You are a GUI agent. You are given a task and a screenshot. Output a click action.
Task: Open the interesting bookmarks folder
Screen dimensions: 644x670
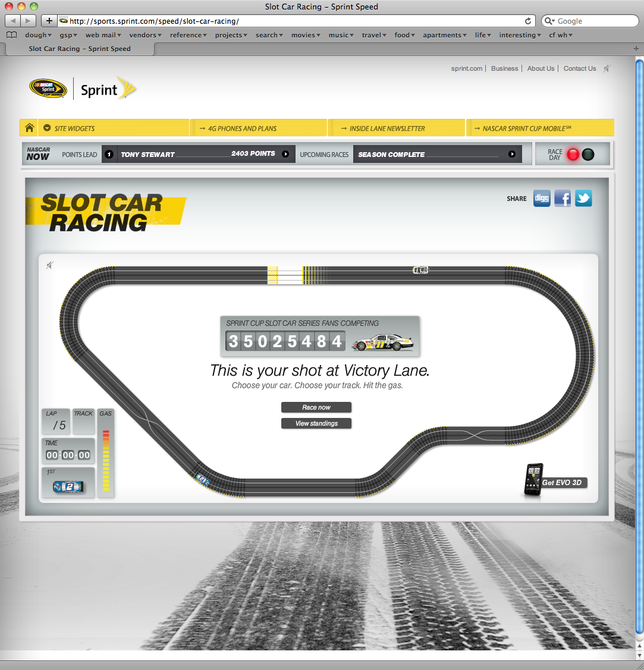click(520, 35)
